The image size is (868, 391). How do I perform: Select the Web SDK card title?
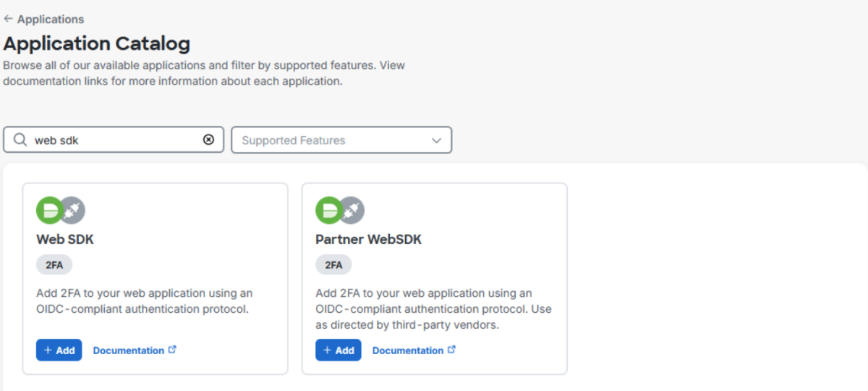click(65, 240)
